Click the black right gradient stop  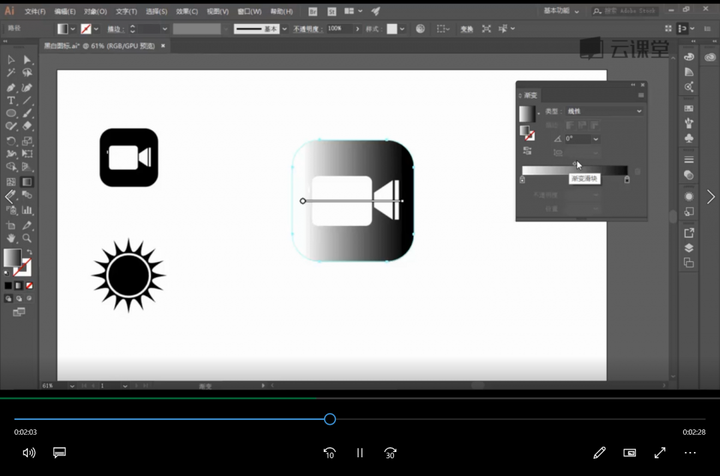point(627,179)
